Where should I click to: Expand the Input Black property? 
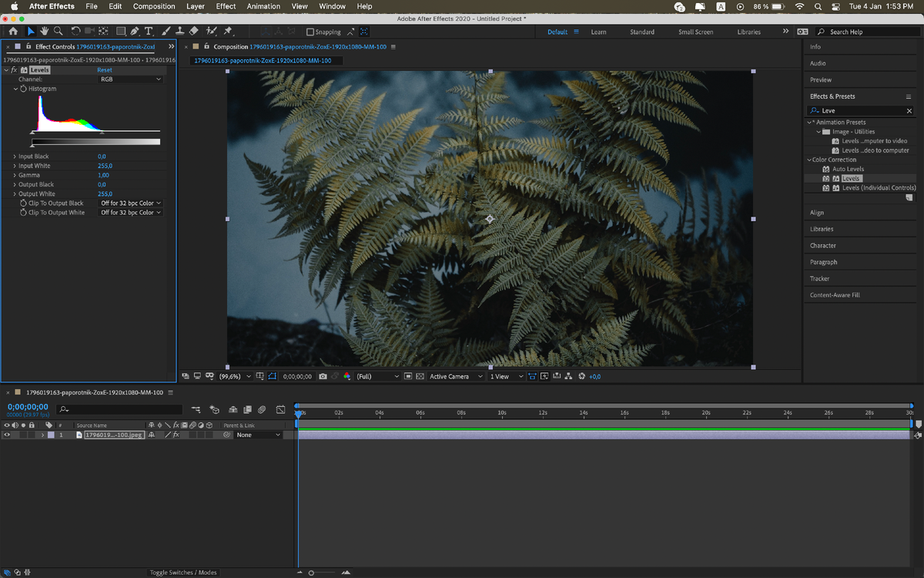click(x=14, y=156)
